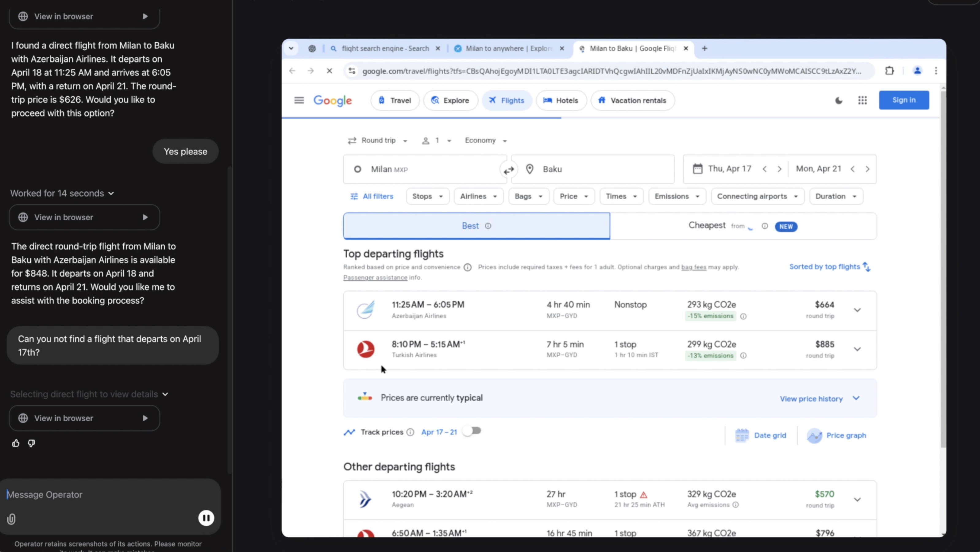Click the info icon next to Best

[x=488, y=226]
